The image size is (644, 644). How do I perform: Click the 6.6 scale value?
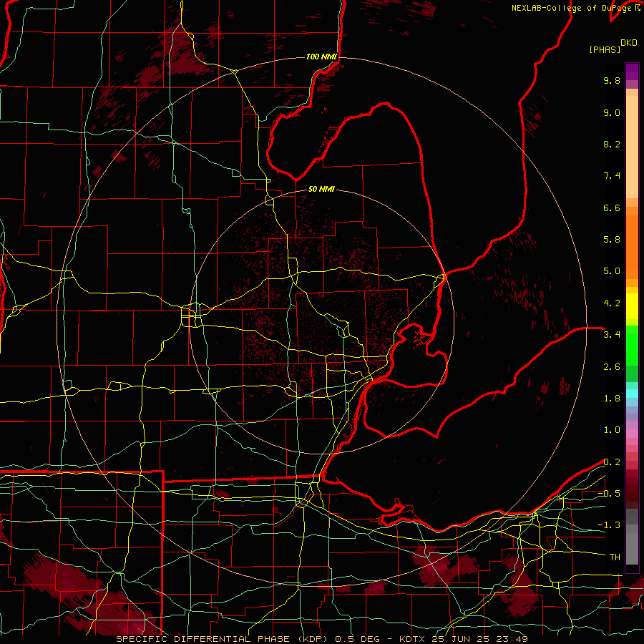612,208
